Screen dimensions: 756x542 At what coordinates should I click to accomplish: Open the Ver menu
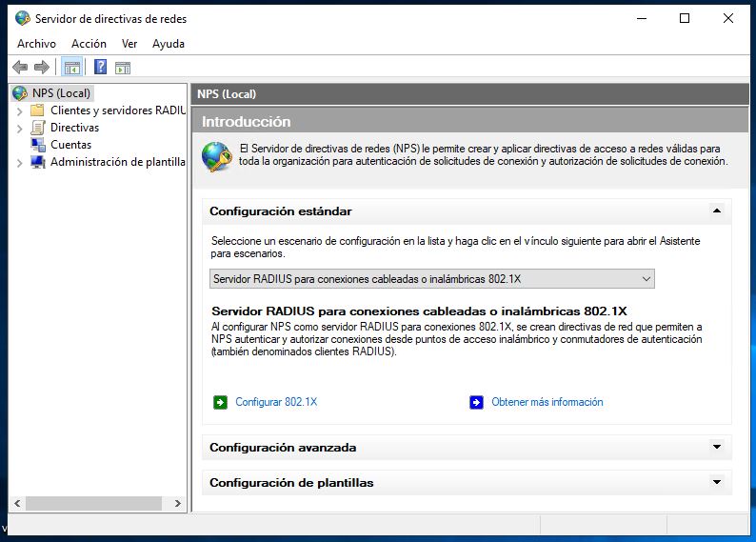click(x=129, y=44)
